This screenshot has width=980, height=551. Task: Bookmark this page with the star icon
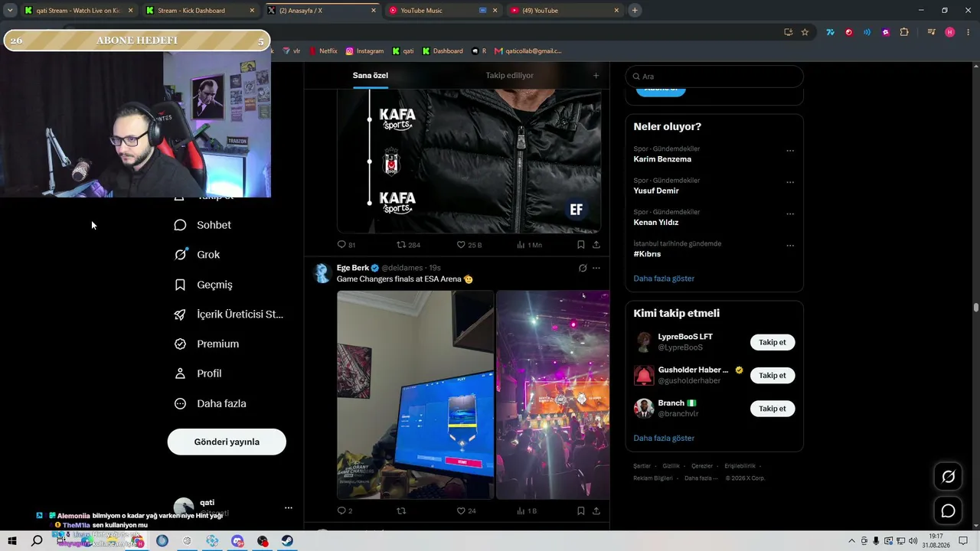(805, 32)
